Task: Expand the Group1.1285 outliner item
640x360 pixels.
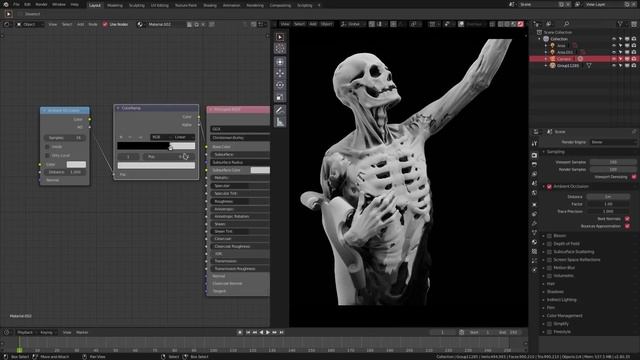Action: tap(546, 65)
